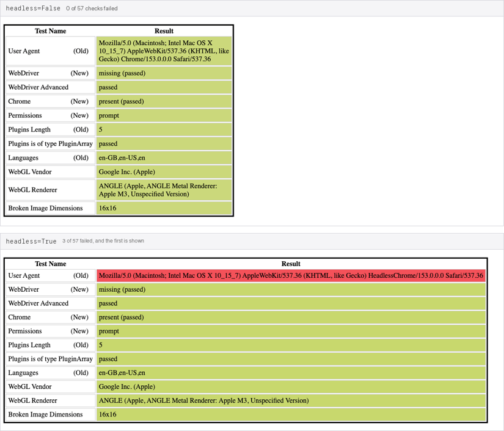Click 'en-GB,en-US,en' in headless=True table

[x=291, y=373]
